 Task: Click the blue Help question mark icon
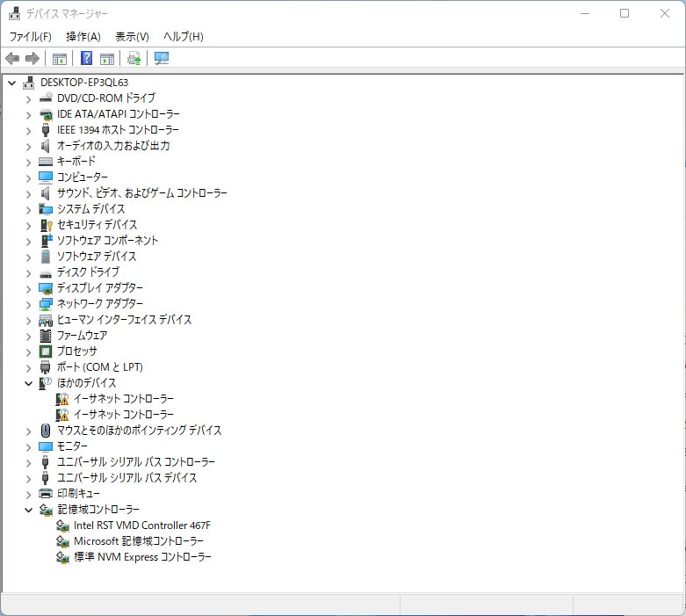tap(87, 58)
